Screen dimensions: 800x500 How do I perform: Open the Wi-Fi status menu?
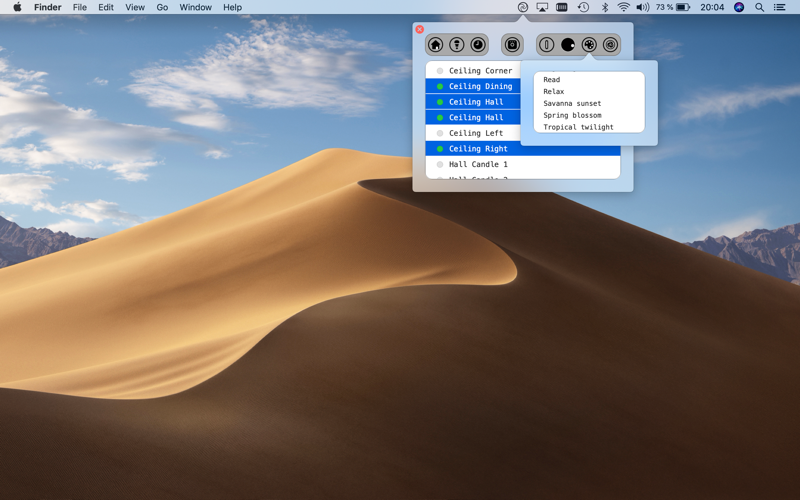pyautogui.click(x=623, y=7)
